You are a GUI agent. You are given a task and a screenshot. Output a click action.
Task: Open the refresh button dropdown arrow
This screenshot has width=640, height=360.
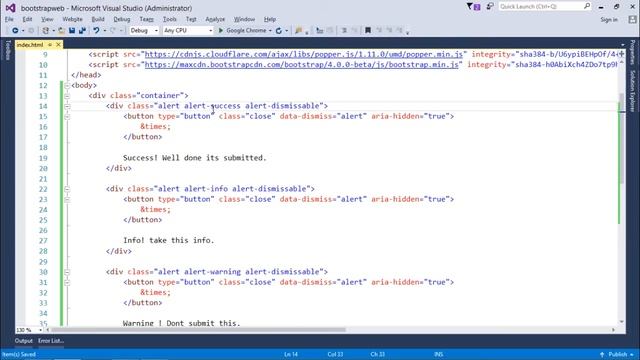pos(287,31)
